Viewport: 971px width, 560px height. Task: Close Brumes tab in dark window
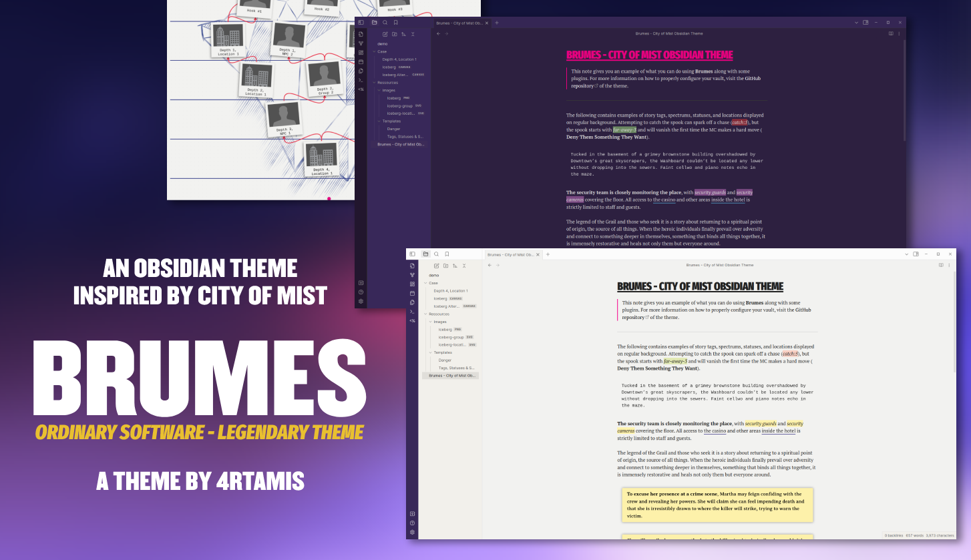(487, 23)
